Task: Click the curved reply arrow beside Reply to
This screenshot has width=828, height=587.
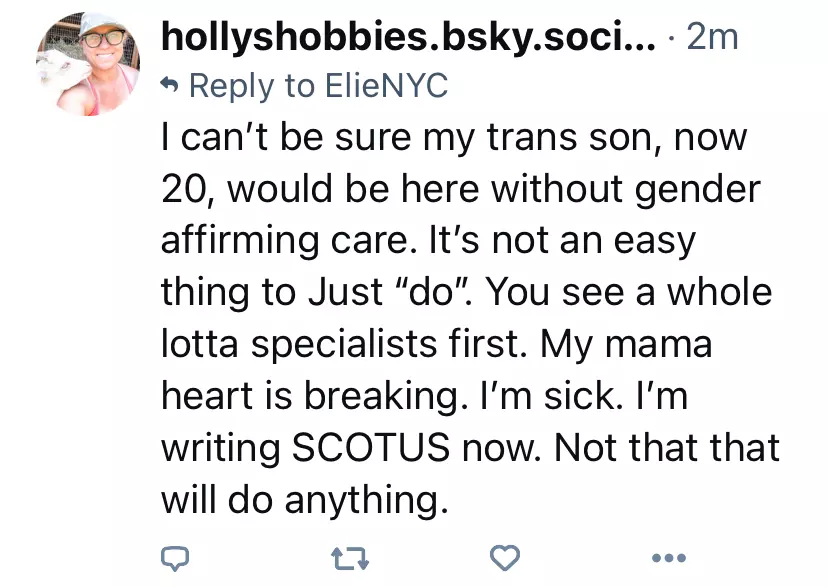Action: (x=169, y=83)
